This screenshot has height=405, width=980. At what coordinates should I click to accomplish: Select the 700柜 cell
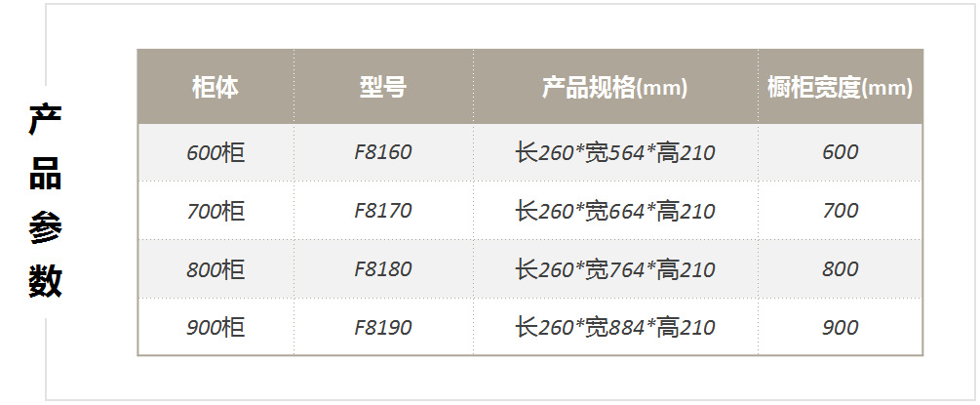pyautogui.click(x=216, y=211)
